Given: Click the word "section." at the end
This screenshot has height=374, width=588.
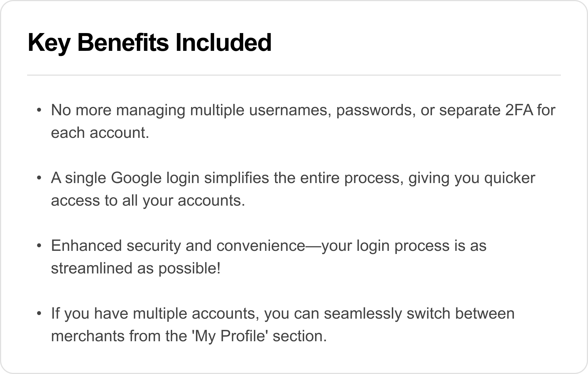Looking at the screenshot, I should [300, 336].
